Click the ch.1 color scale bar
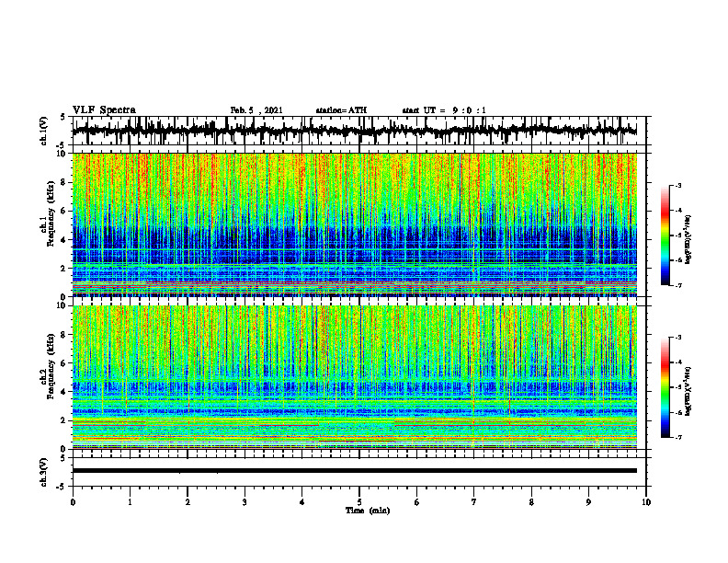This screenshot has width=728, height=563. pos(665,236)
